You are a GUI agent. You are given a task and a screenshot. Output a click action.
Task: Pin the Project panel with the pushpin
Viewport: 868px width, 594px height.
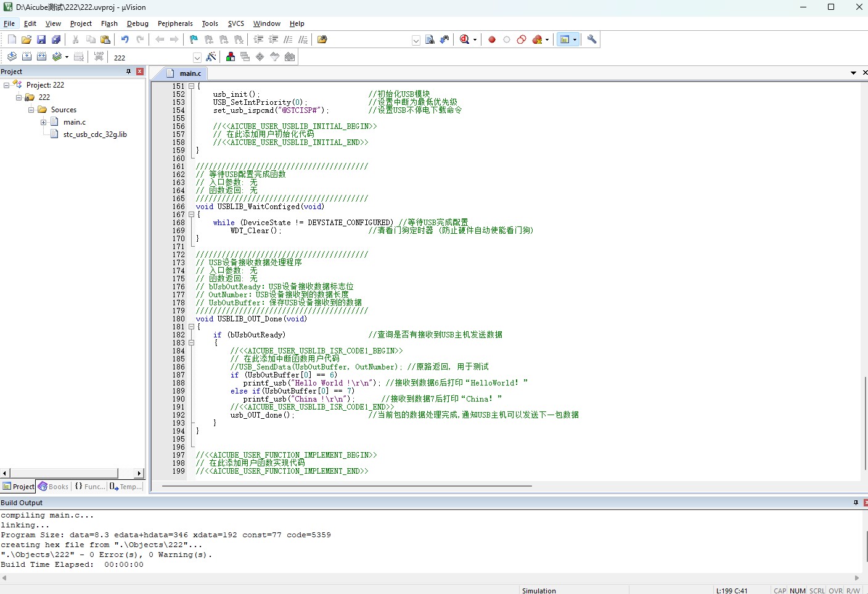(128, 72)
